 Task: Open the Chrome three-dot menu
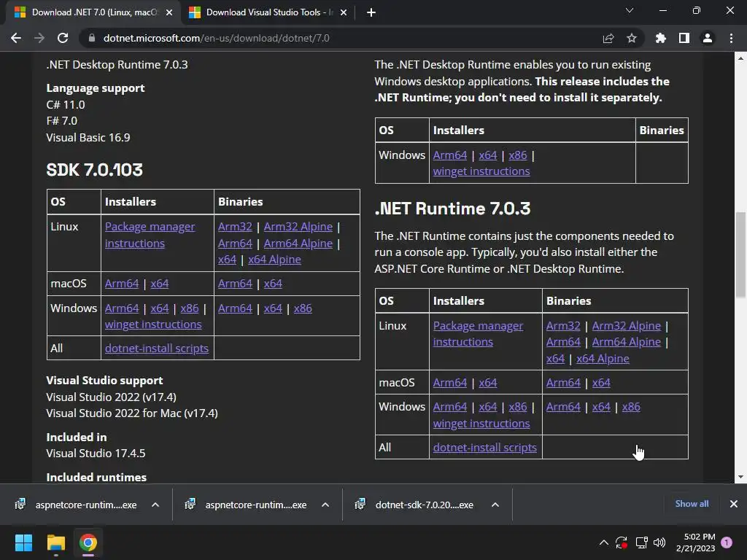coord(731,38)
